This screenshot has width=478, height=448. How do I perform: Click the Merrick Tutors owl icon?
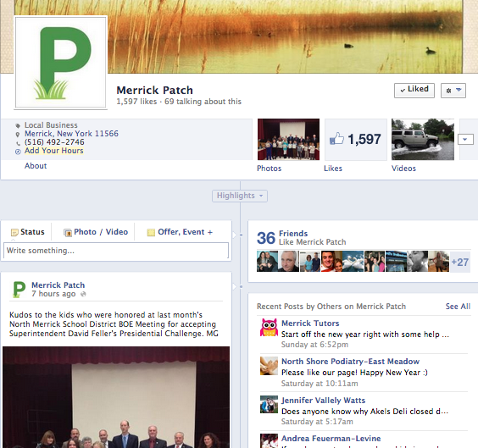pyautogui.click(x=269, y=328)
